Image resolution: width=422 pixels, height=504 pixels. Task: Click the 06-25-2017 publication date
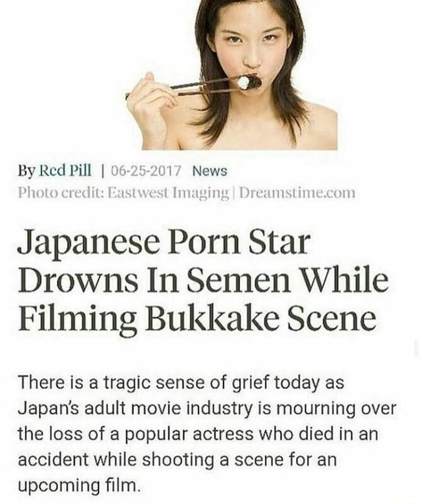pos(146,171)
